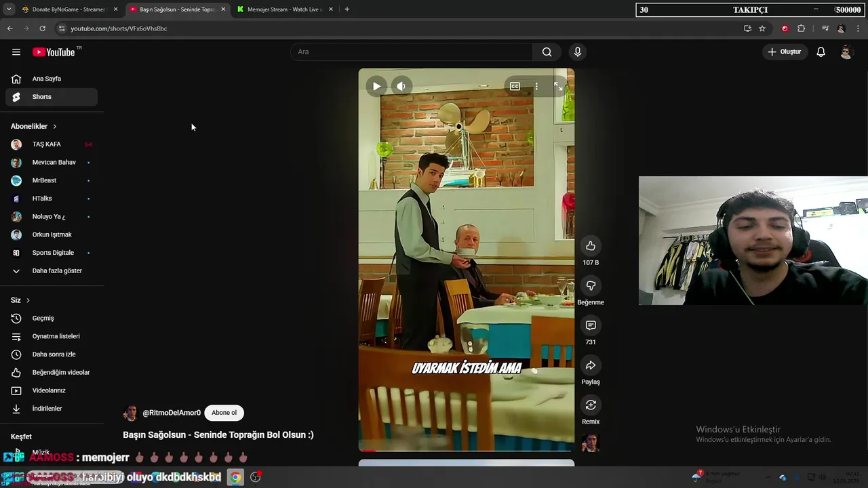
Task: Open the YouTube hamburger guide menu
Action: point(16,52)
